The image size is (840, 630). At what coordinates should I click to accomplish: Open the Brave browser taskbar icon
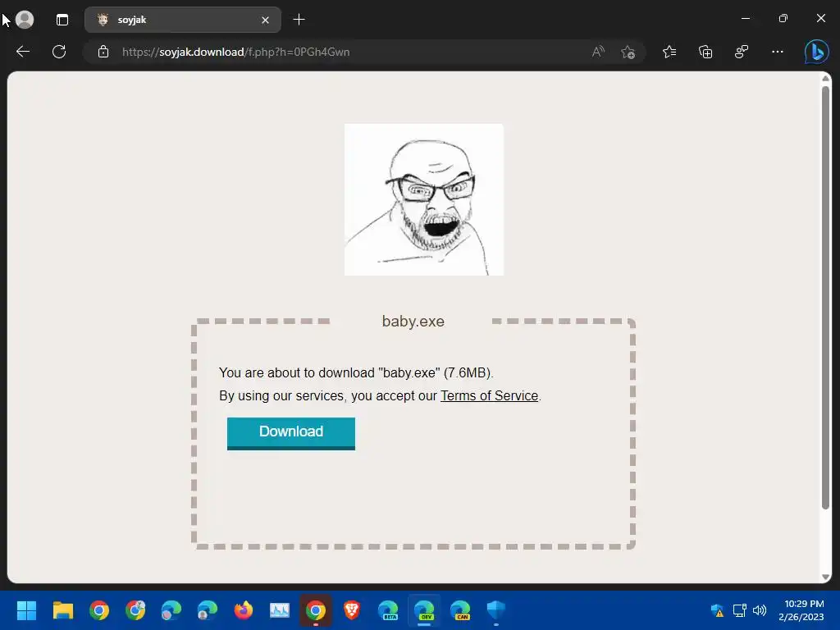(351, 610)
